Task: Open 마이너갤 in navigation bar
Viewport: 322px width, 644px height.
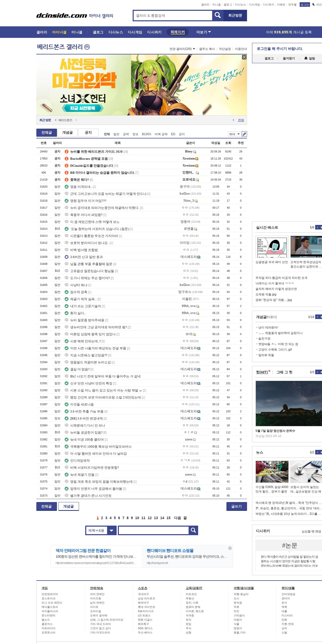Action: [x=59, y=32]
